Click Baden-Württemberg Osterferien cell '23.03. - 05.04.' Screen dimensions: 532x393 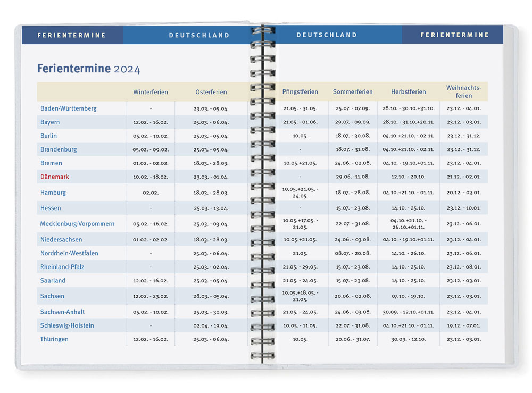(x=211, y=109)
